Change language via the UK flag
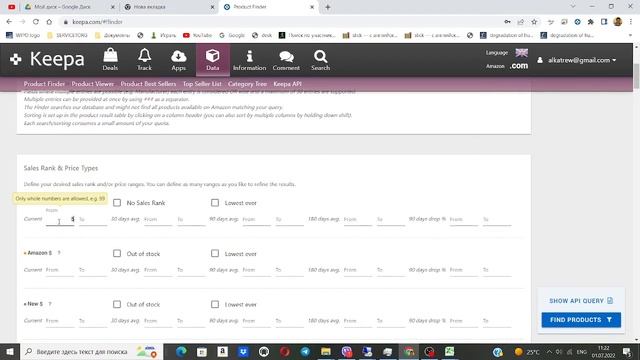640x360 pixels. coord(521,52)
